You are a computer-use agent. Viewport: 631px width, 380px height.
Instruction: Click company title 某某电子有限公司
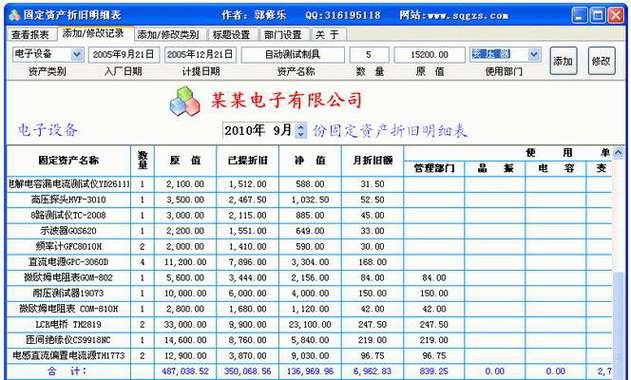click(x=286, y=100)
